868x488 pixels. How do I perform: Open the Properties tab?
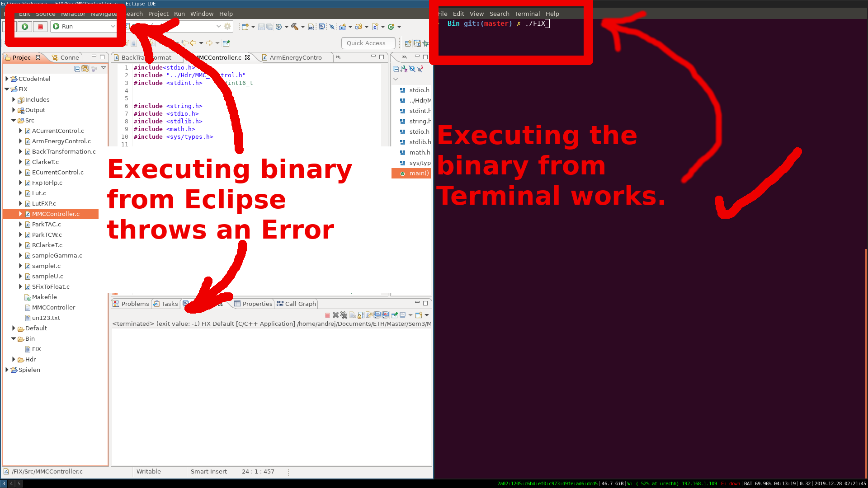tap(253, 304)
